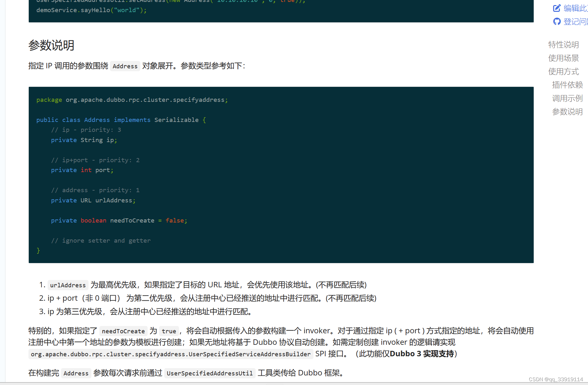Select the Address inline code label
588x385 pixels.
125,66
